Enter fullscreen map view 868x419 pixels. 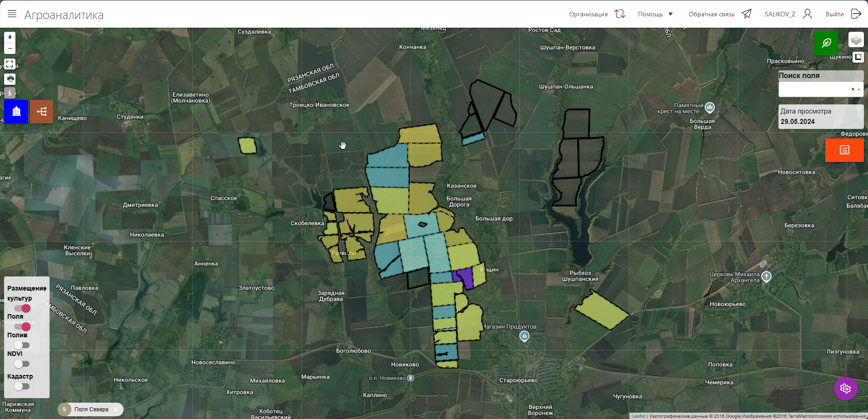[x=10, y=64]
